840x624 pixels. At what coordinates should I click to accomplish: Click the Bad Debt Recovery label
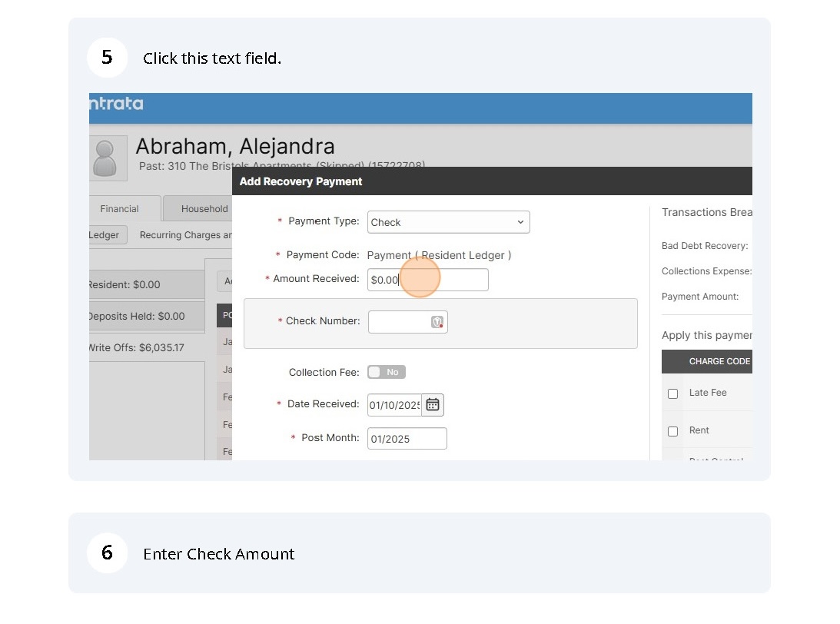(x=705, y=246)
